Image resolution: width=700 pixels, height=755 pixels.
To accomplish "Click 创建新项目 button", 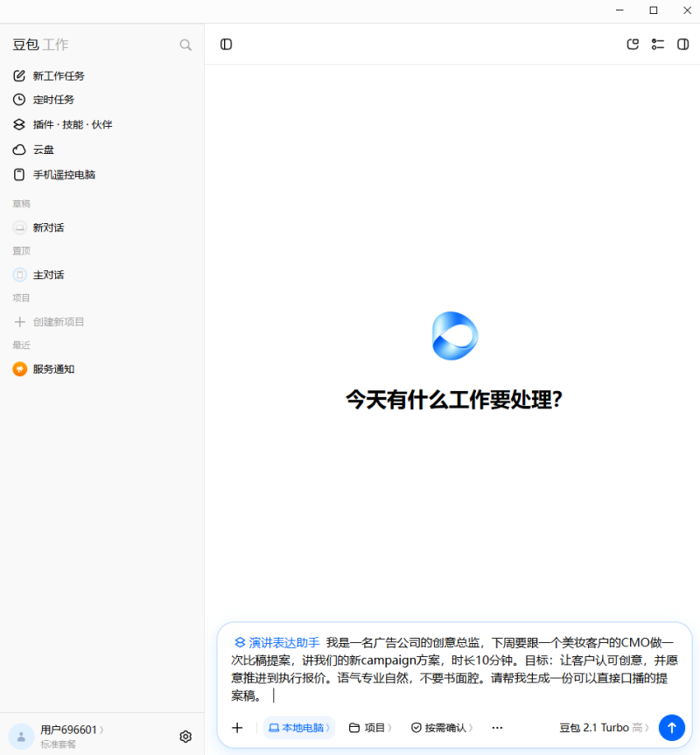I will [59, 322].
